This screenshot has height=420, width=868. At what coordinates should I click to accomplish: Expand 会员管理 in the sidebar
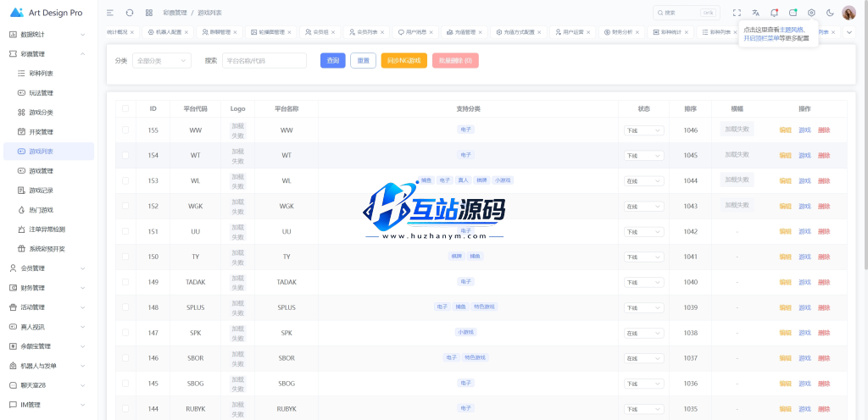(48, 268)
